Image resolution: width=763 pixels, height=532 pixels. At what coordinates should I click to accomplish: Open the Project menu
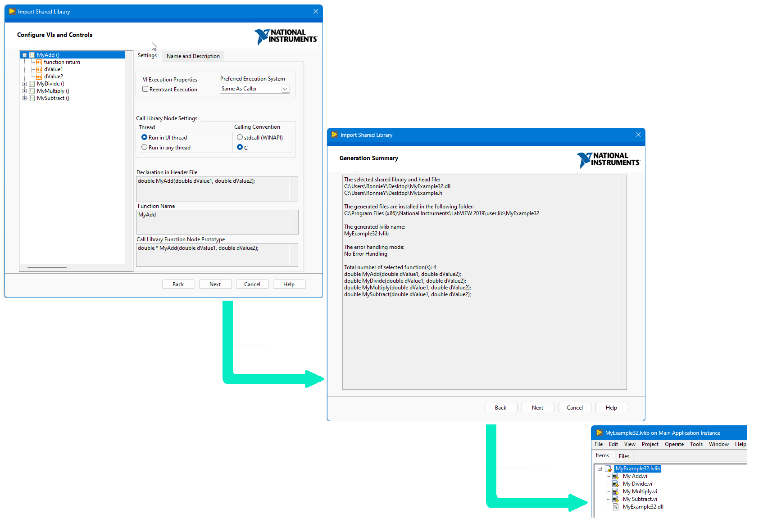click(650, 444)
